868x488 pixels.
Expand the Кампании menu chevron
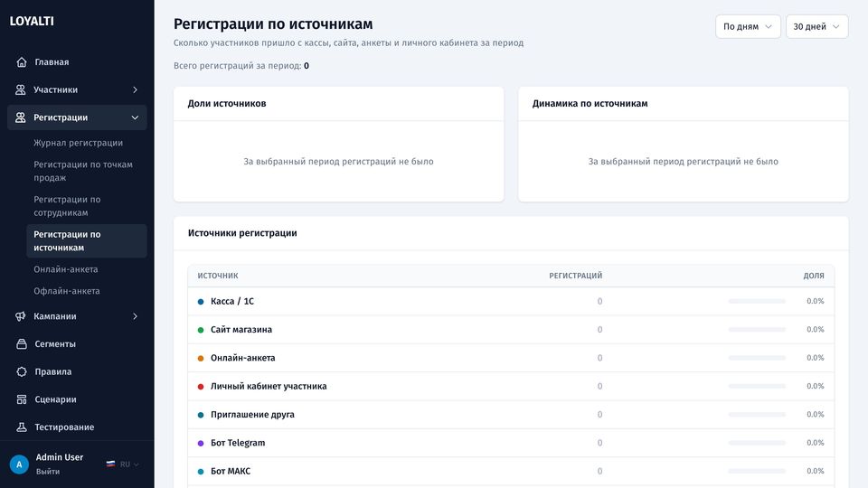coord(135,316)
